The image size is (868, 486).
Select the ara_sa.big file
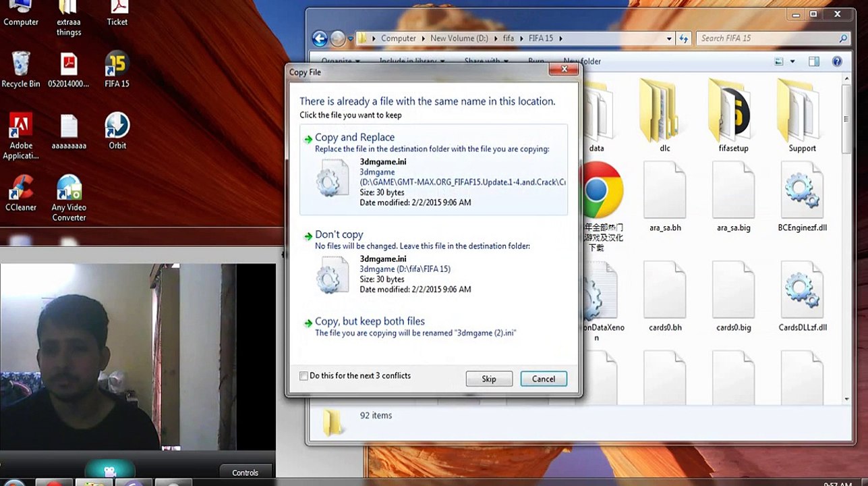coord(733,197)
